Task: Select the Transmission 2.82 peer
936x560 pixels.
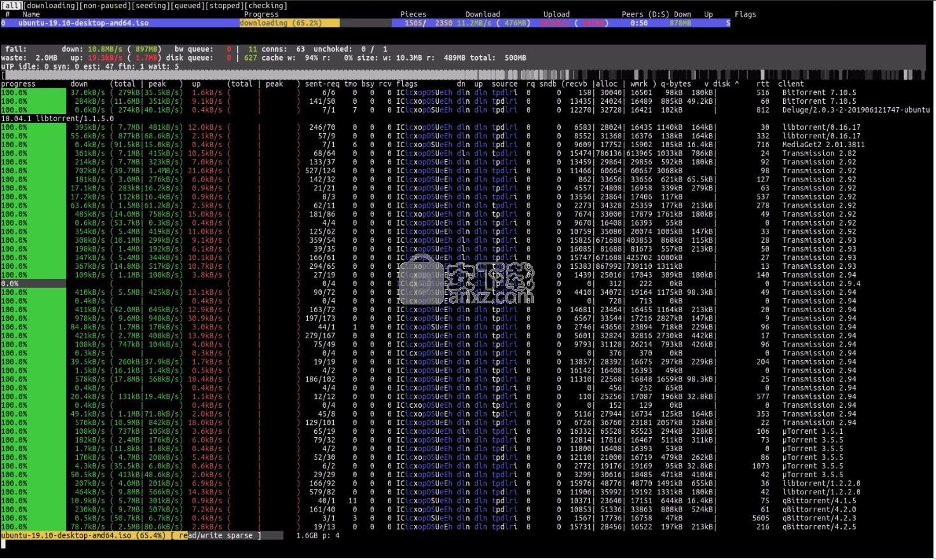Action: [x=819, y=153]
